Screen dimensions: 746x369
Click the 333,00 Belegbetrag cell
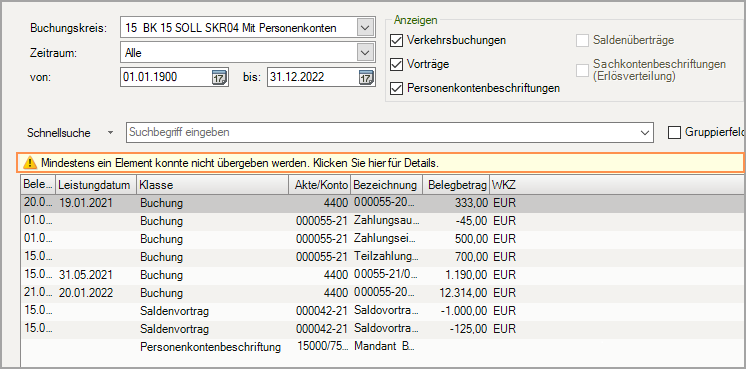[x=456, y=203]
